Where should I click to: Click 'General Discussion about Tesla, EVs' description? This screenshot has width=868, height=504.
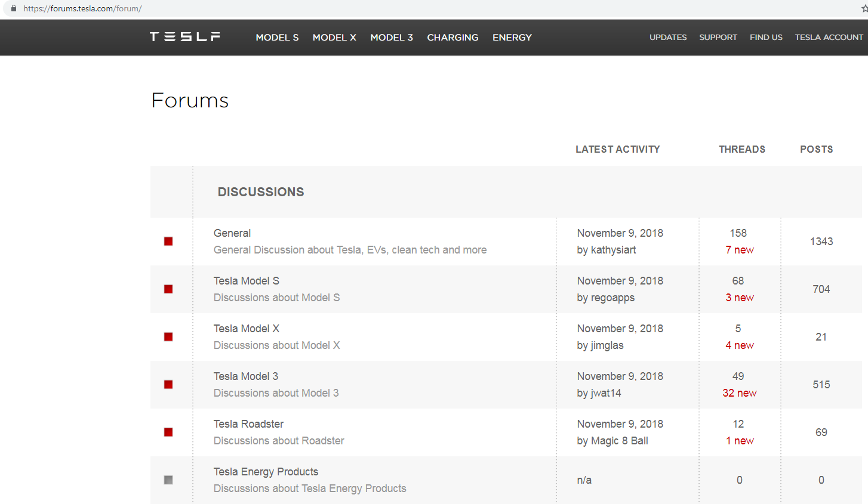(350, 250)
